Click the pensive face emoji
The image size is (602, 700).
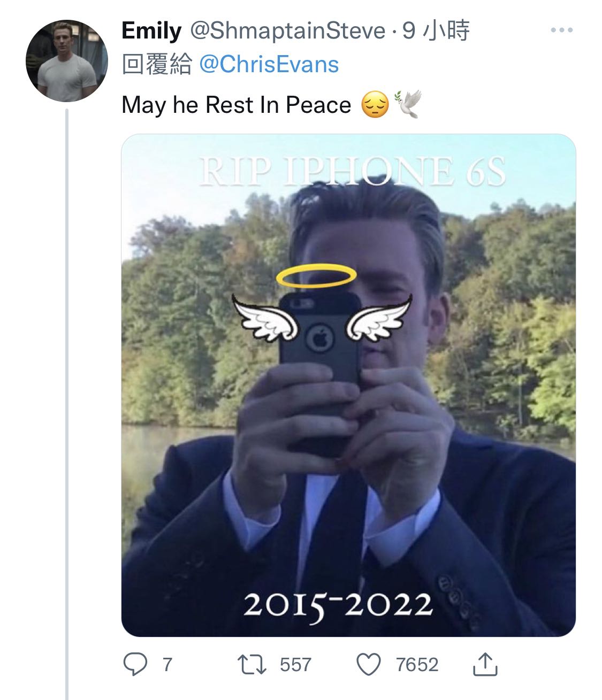(x=375, y=105)
